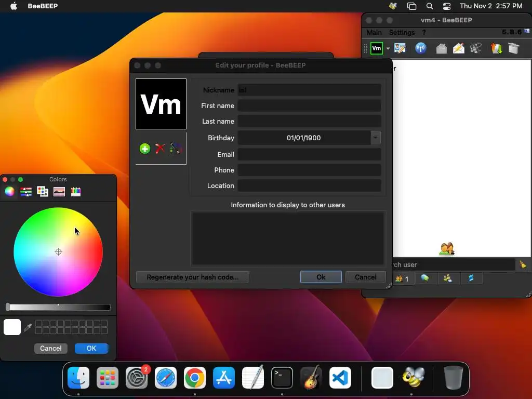
Task: Open the ? help menu in BeeBEEP window
Action: pyautogui.click(x=424, y=33)
